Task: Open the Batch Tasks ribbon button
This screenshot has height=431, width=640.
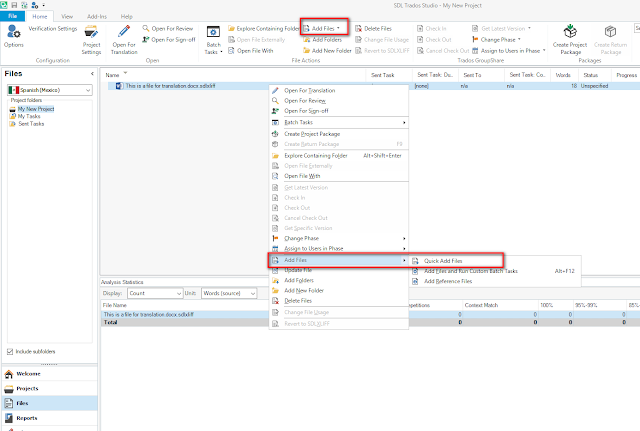Action: (x=213, y=40)
